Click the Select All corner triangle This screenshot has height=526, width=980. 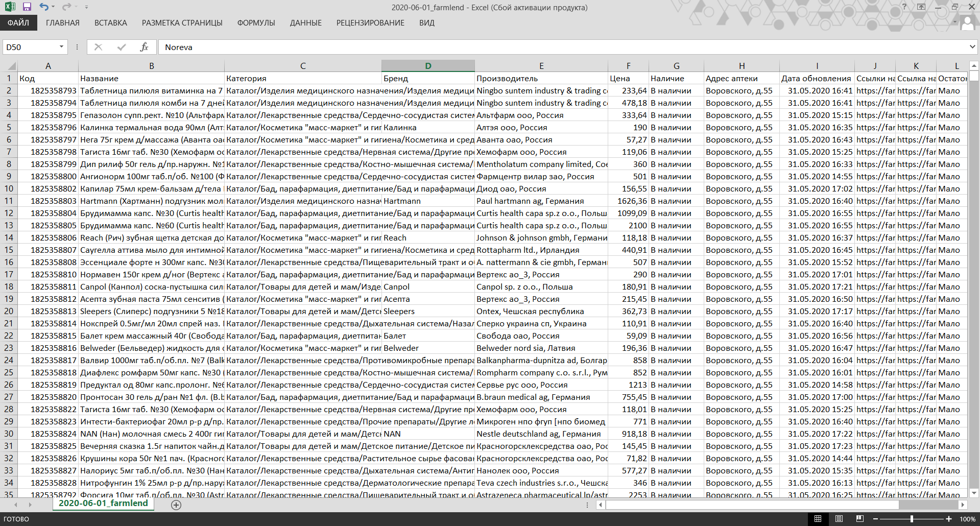coord(11,66)
